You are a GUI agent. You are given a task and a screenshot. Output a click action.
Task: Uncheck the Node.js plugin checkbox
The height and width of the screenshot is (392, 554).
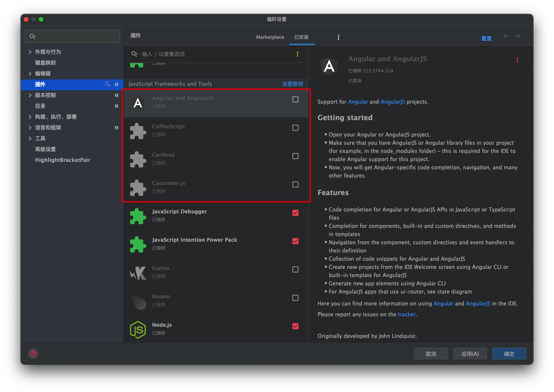(x=295, y=326)
